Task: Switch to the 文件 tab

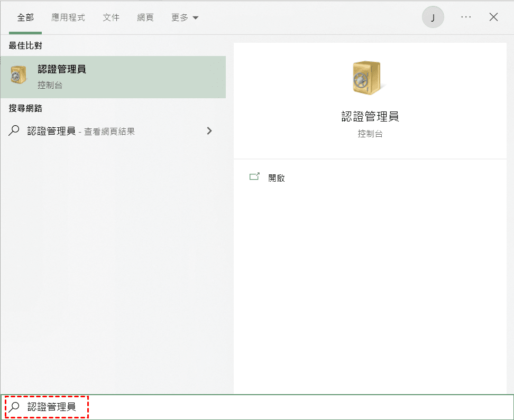Action: coord(111,17)
